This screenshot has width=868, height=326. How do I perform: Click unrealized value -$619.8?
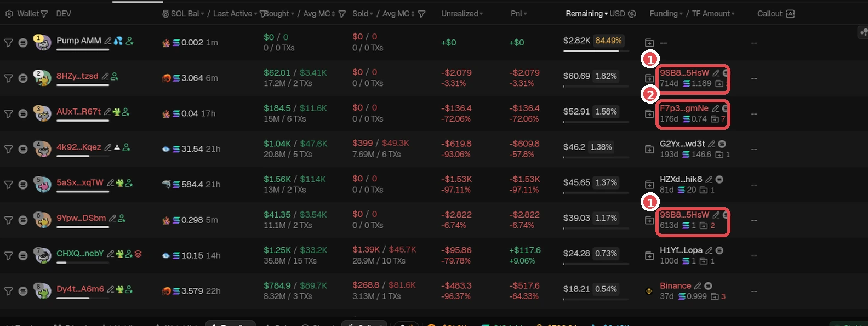pos(456,144)
